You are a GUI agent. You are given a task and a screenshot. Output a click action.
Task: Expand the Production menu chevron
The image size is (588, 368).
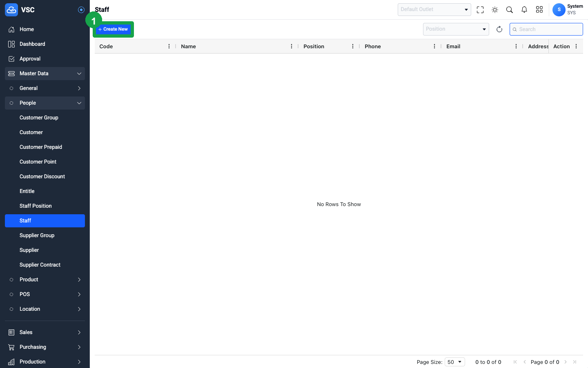79,362
